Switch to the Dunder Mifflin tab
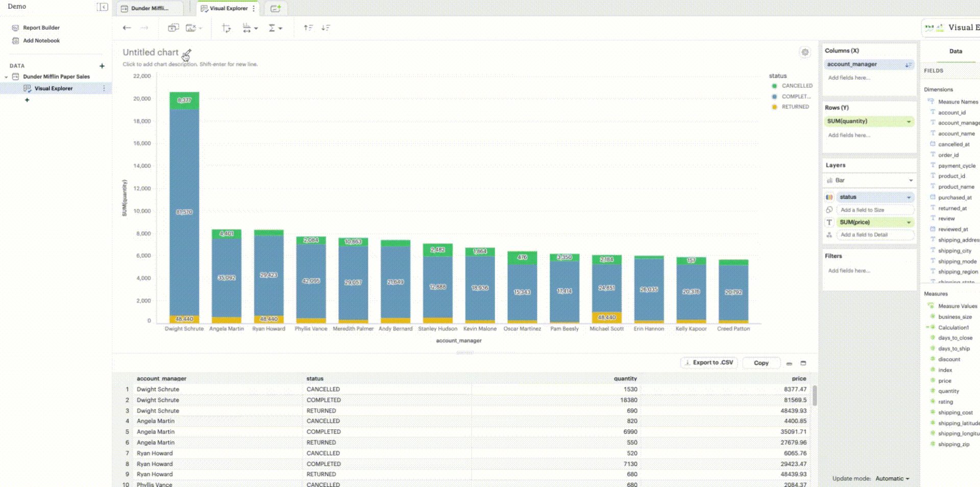The image size is (980, 487). point(149,9)
